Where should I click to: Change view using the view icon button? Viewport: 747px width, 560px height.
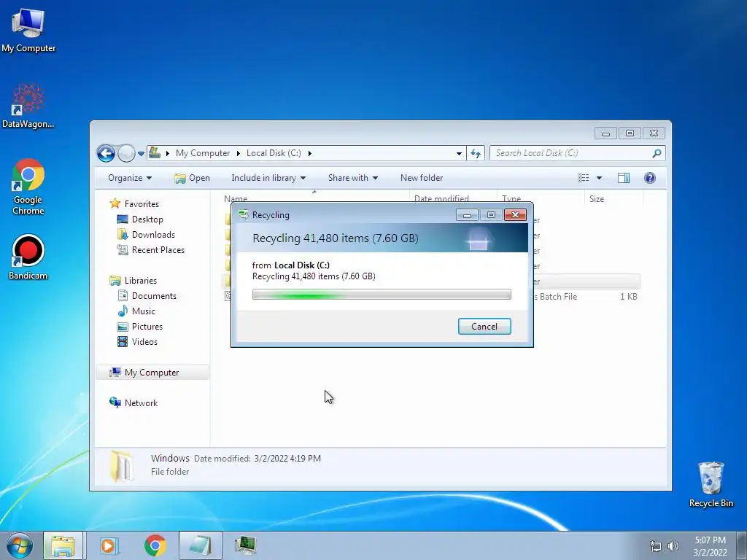click(583, 178)
